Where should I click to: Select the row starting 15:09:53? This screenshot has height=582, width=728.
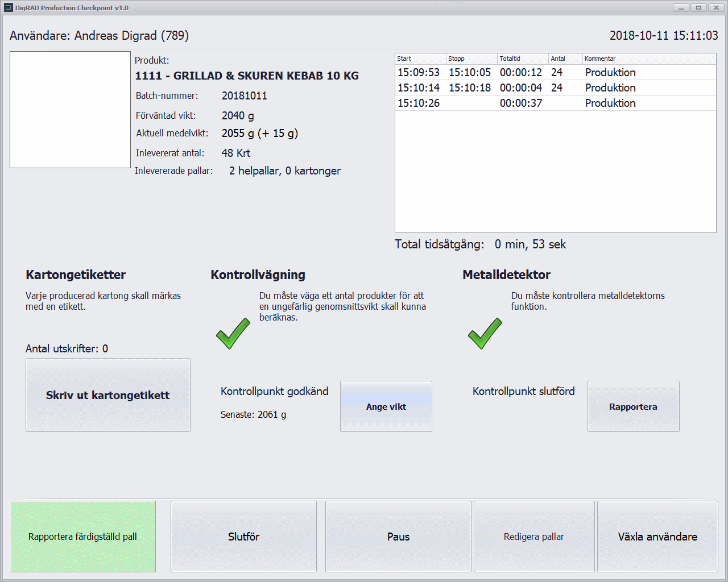(x=556, y=72)
